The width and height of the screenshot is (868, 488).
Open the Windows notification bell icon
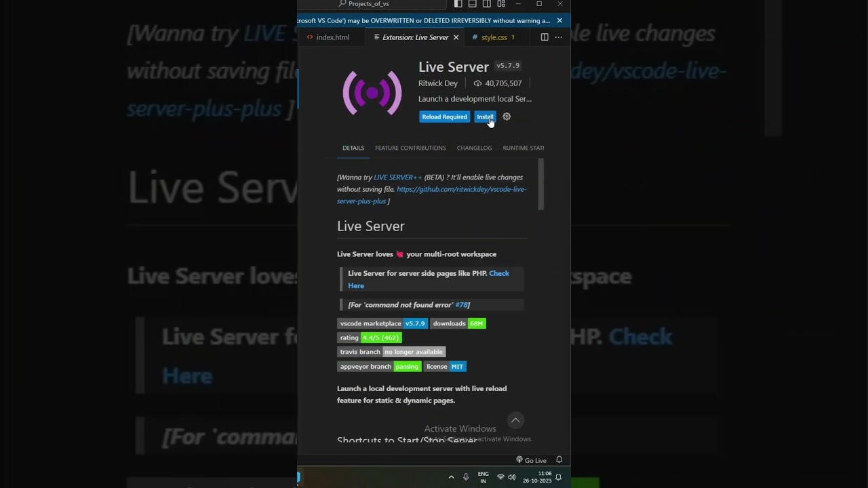[558, 477]
